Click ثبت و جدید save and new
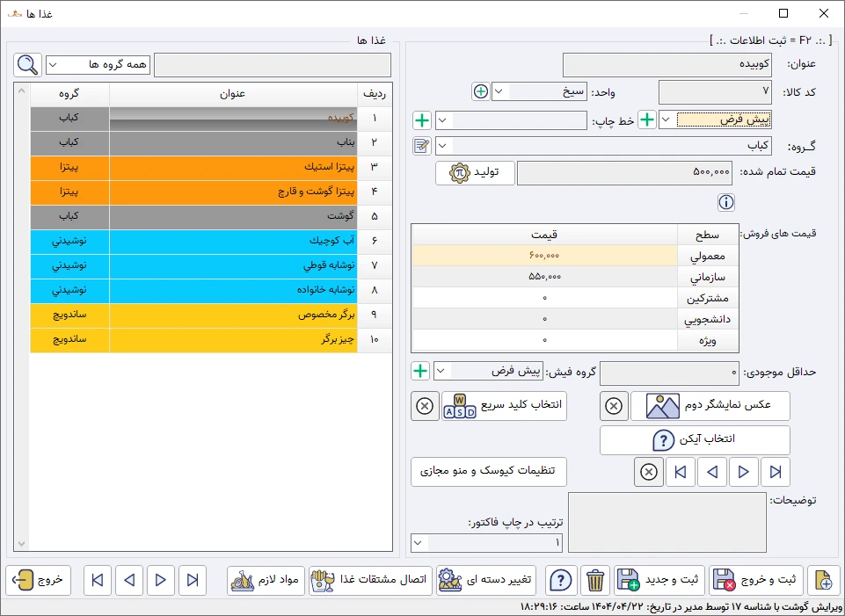This screenshot has width=845, height=616. tap(659, 580)
